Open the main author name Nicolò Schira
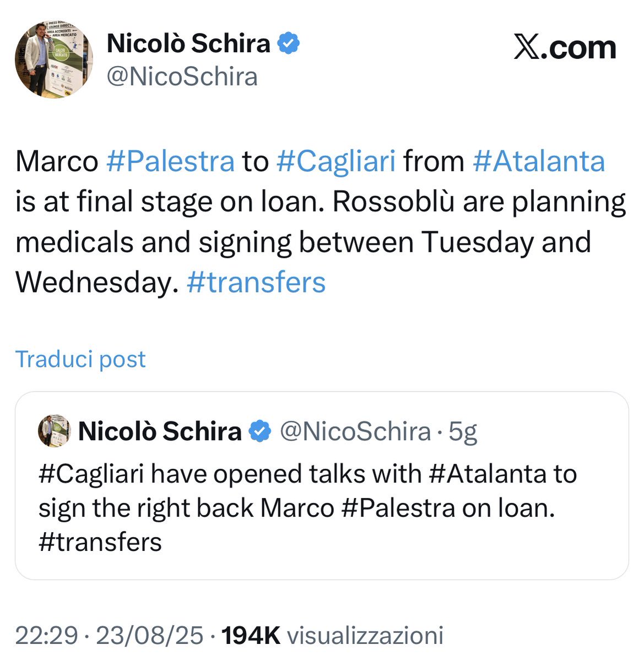This screenshot has width=644, height=661. (188, 44)
